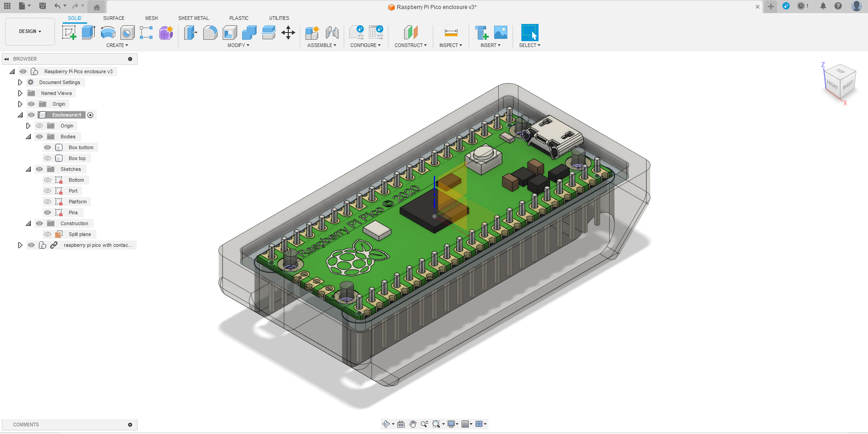Open the COMMENTS panel

[x=130, y=425]
